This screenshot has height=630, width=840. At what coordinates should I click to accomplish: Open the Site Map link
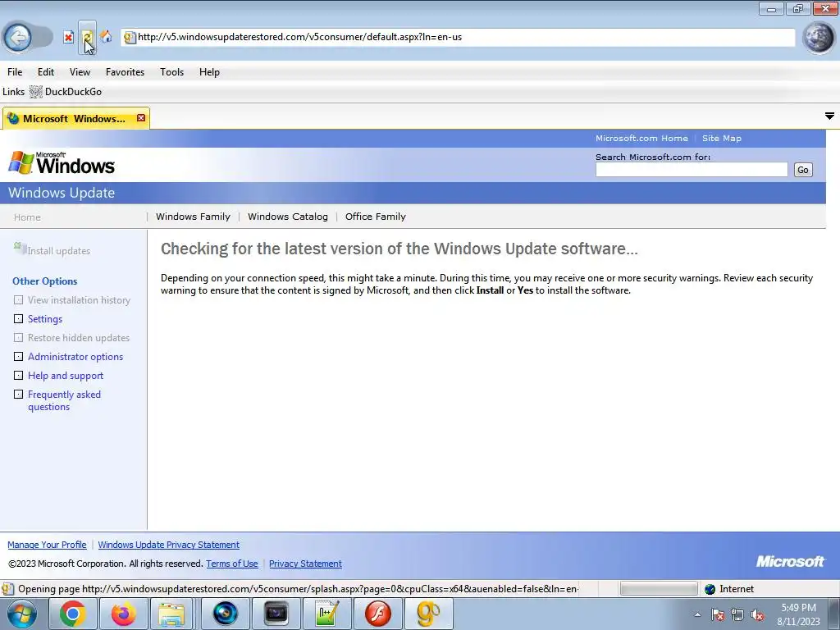coord(722,138)
